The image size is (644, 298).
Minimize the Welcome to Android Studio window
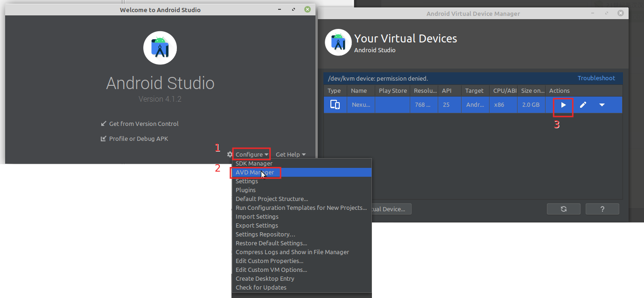tap(279, 10)
